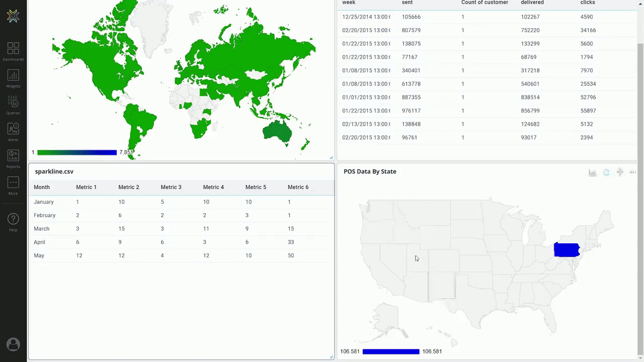
Task: Sort table by the Month column header
Action: 42,187
